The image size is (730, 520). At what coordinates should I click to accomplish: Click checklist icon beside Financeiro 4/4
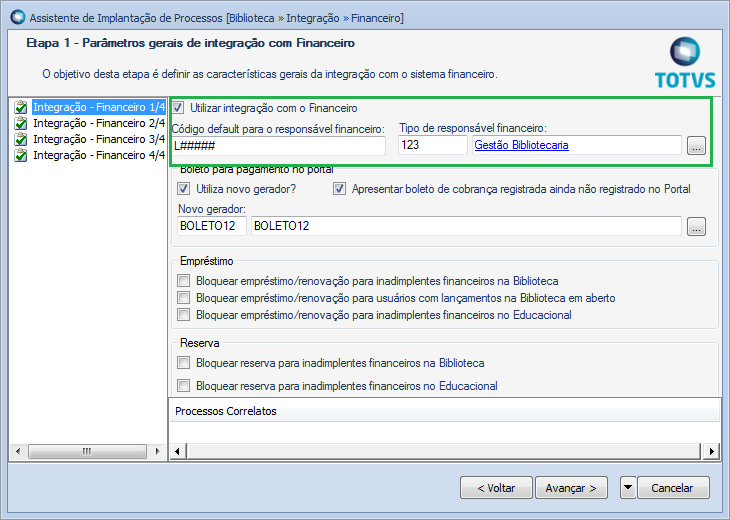(20, 155)
